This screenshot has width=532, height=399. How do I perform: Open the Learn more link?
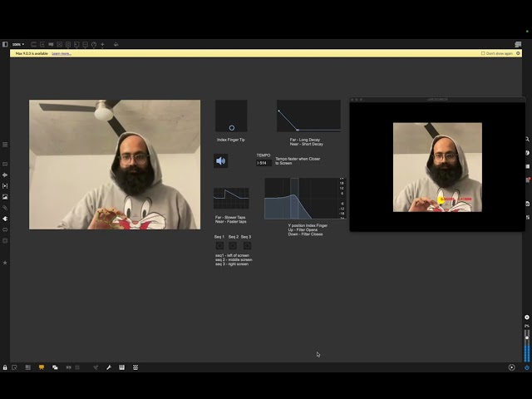point(62,53)
